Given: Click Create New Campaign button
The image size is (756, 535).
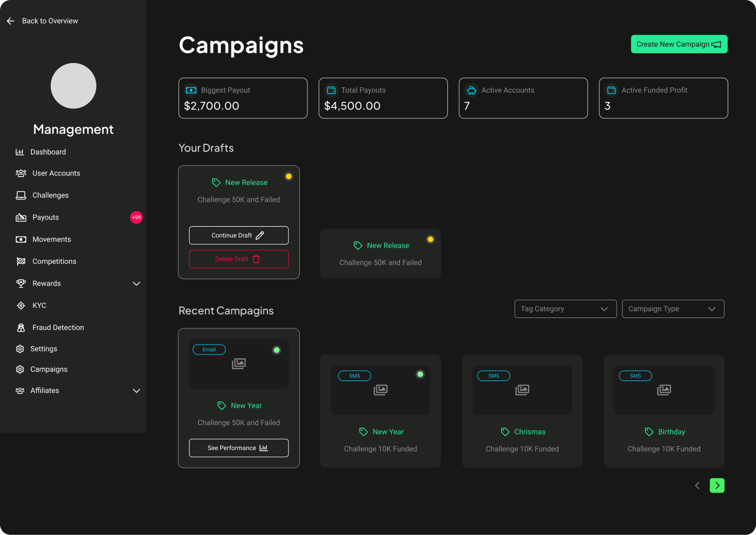Looking at the screenshot, I should pyautogui.click(x=679, y=44).
